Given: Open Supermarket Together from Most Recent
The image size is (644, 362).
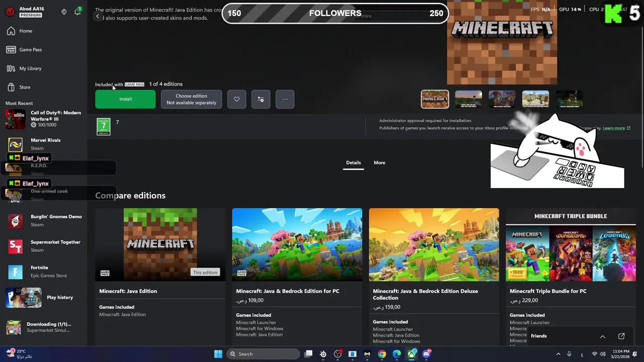Looking at the screenshot, I should click(44, 246).
